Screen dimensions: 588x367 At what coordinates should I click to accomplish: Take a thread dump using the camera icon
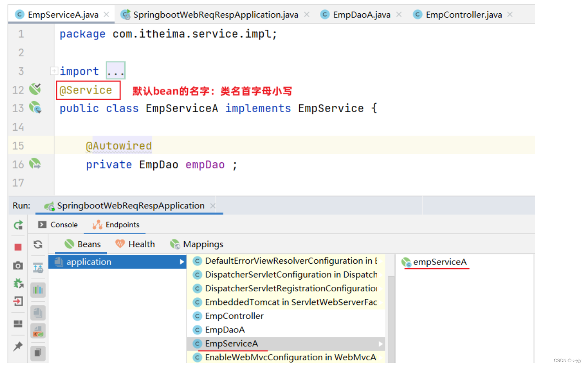click(18, 265)
